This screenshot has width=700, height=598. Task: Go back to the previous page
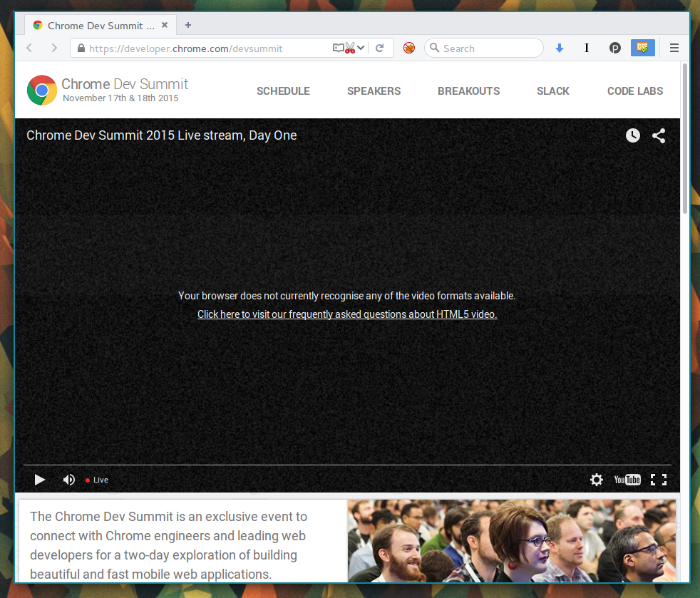click(x=29, y=48)
